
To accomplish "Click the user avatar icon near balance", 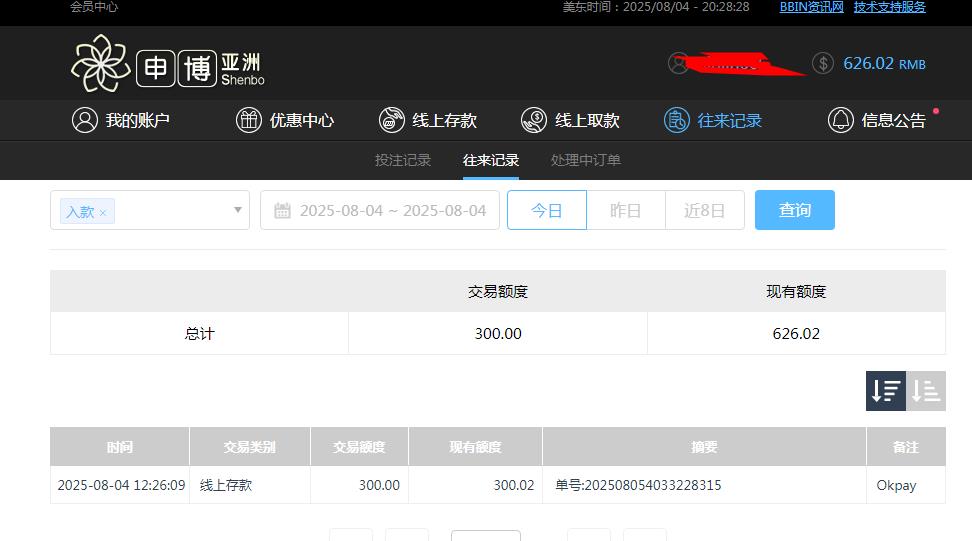I will coord(678,63).
